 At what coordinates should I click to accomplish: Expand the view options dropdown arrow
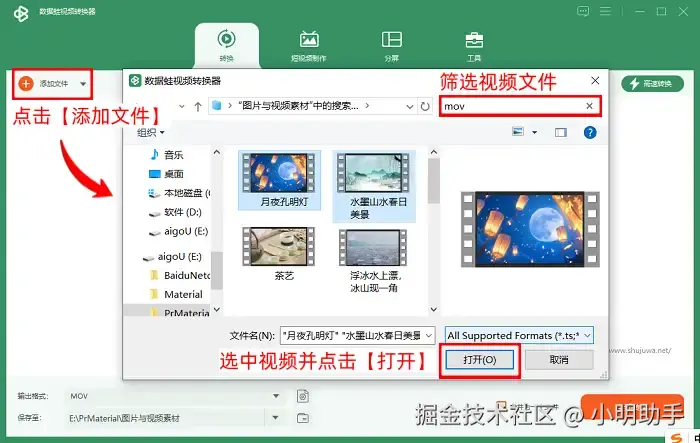click(x=534, y=132)
